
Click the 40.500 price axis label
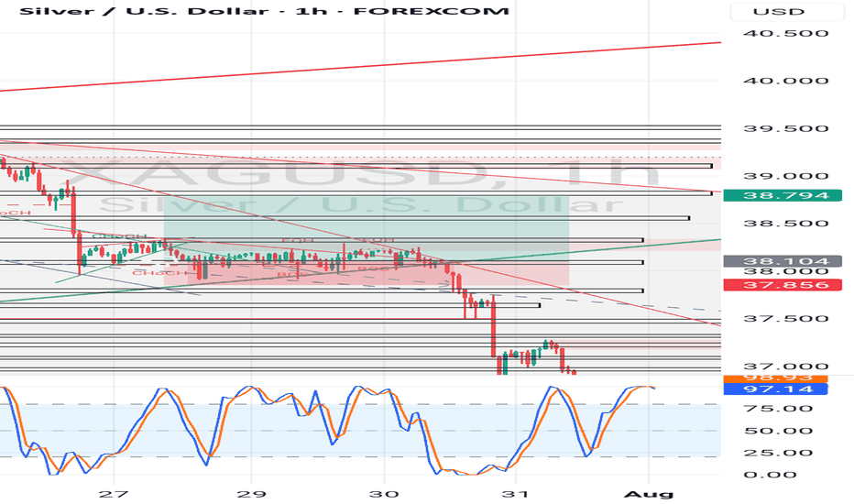click(x=786, y=33)
